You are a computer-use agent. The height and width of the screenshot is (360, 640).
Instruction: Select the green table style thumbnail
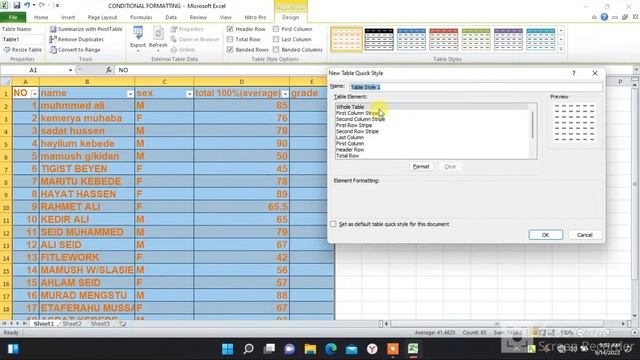point(476,40)
